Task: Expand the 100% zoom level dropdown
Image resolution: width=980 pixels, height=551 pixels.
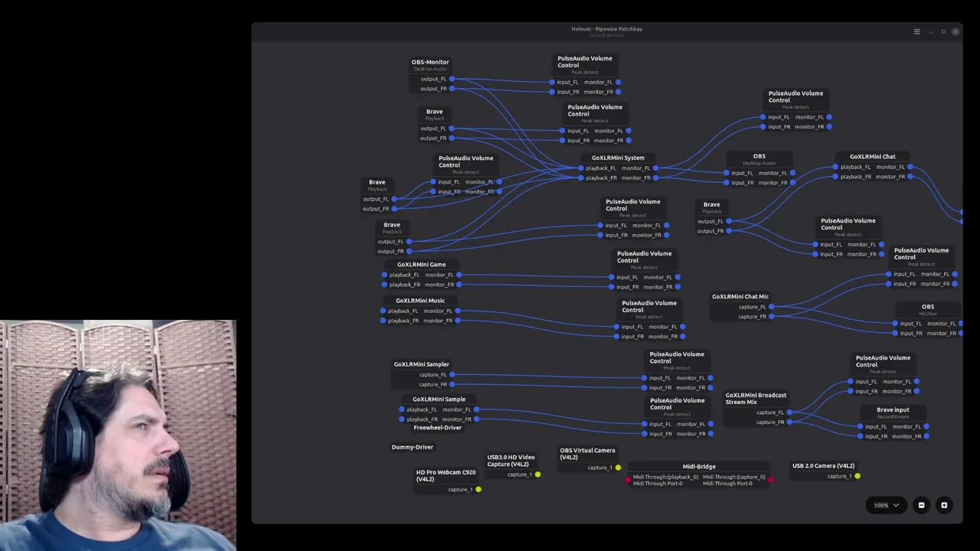Action: [886, 505]
